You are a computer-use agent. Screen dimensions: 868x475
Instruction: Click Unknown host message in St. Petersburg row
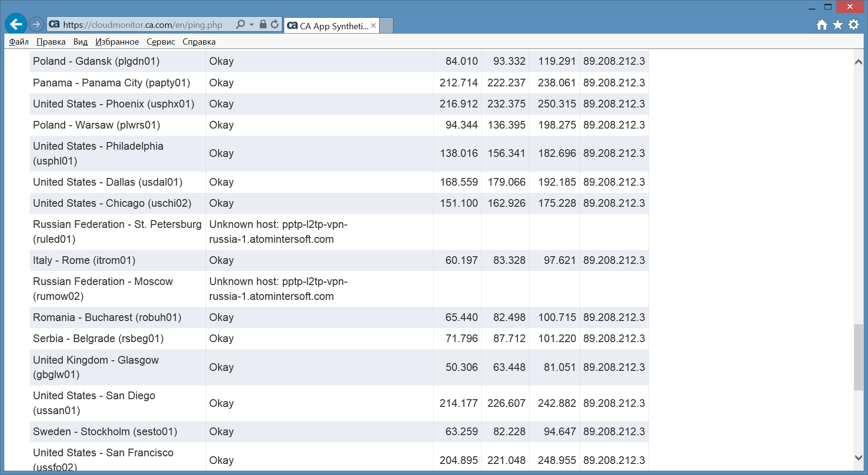pyautogui.click(x=278, y=232)
